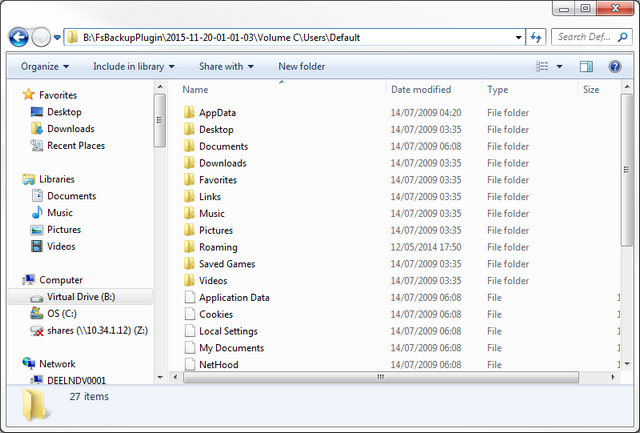Change your view icon in toolbar

click(542, 67)
